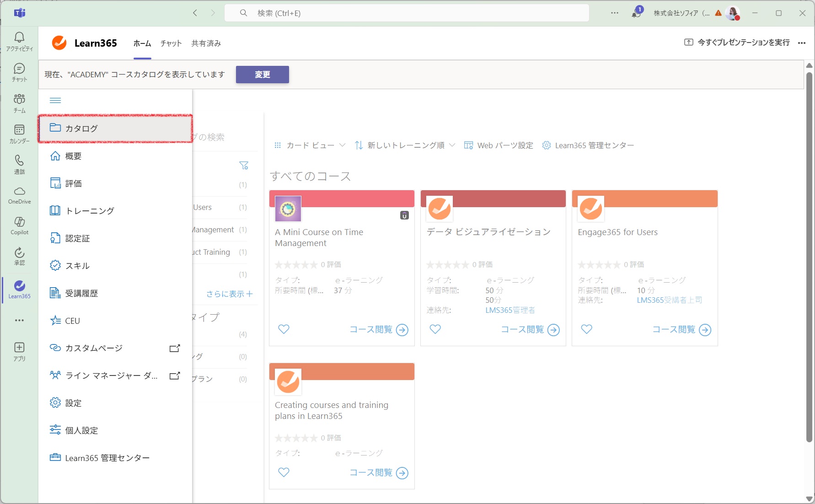Open スキル menu item
Screen dimensions: 815x504
(x=115, y=266)
